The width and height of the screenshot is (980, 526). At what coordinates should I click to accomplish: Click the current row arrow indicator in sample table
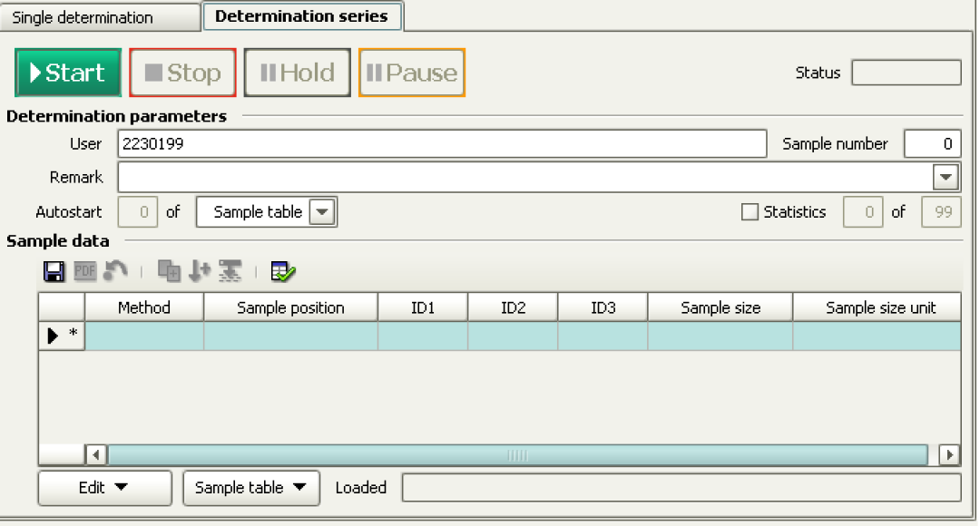point(54,336)
